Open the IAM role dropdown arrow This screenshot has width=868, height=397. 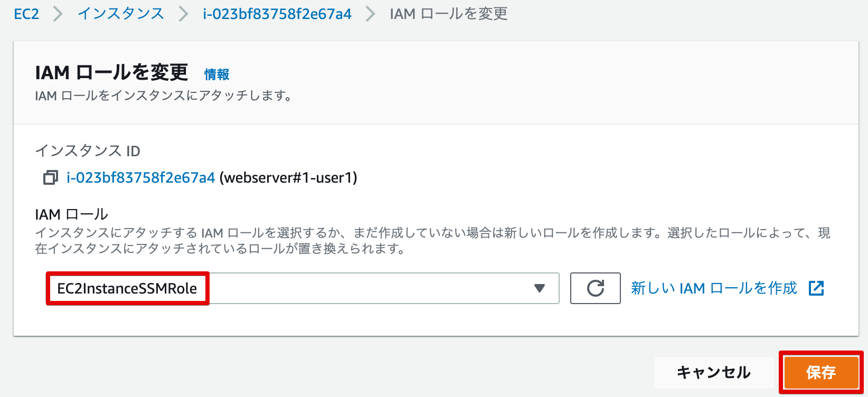pyautogui.click(x=539, y=288)
